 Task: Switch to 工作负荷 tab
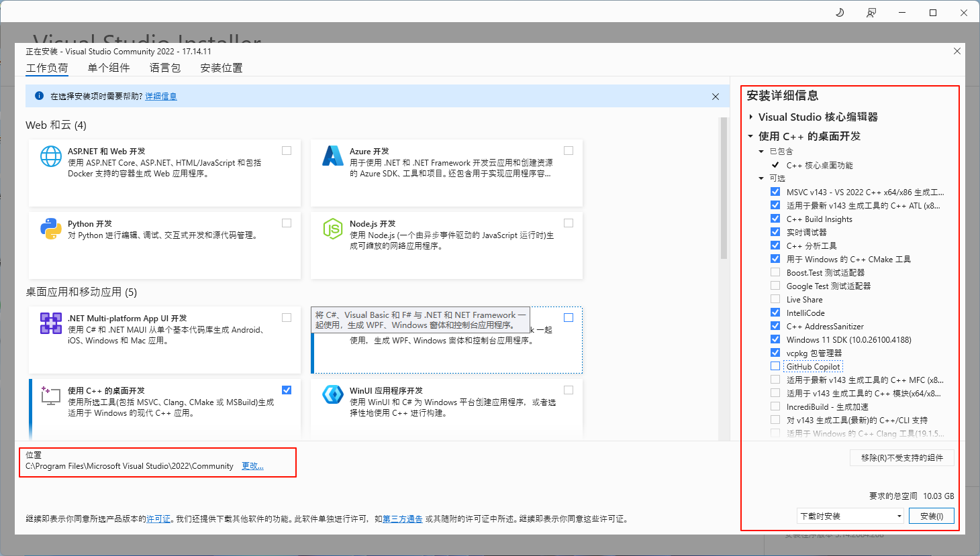coord(47,68)
